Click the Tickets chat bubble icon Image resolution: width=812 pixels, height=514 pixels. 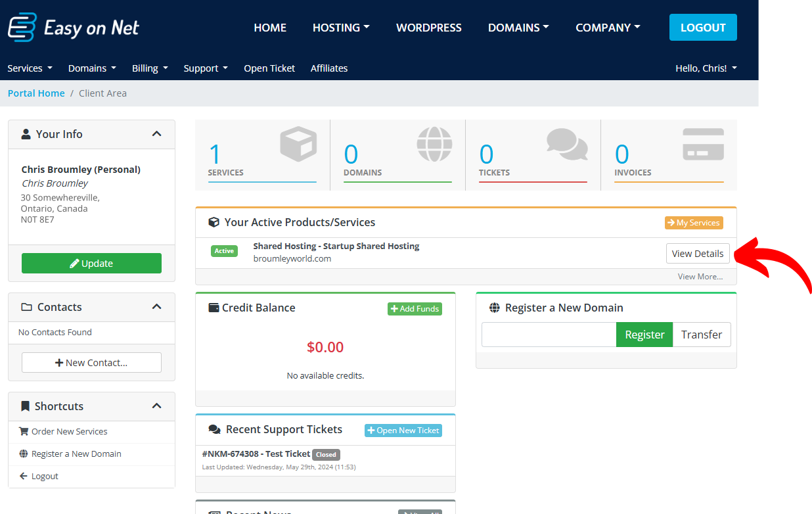[566, 143]
